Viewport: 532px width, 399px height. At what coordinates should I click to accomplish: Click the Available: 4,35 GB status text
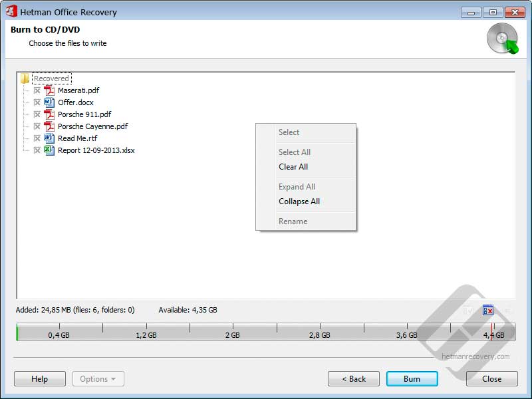tap(188, 310)
